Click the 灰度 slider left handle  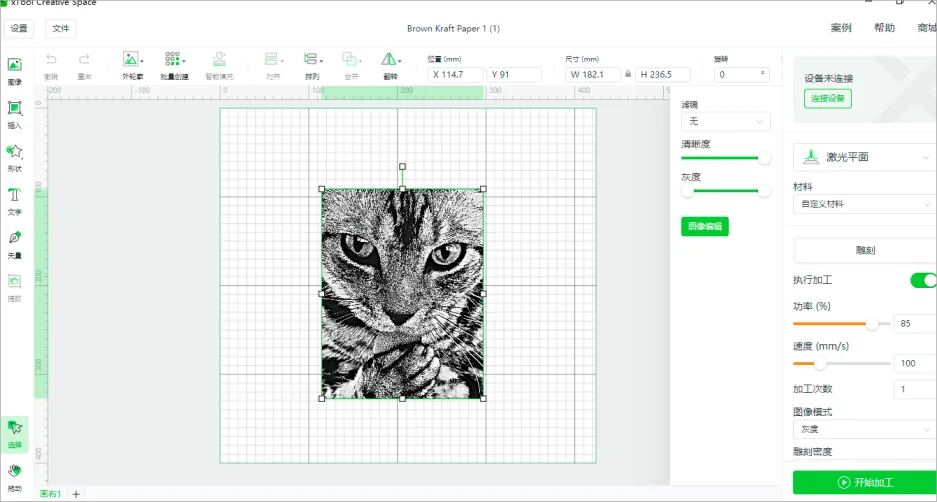[688, 191]
